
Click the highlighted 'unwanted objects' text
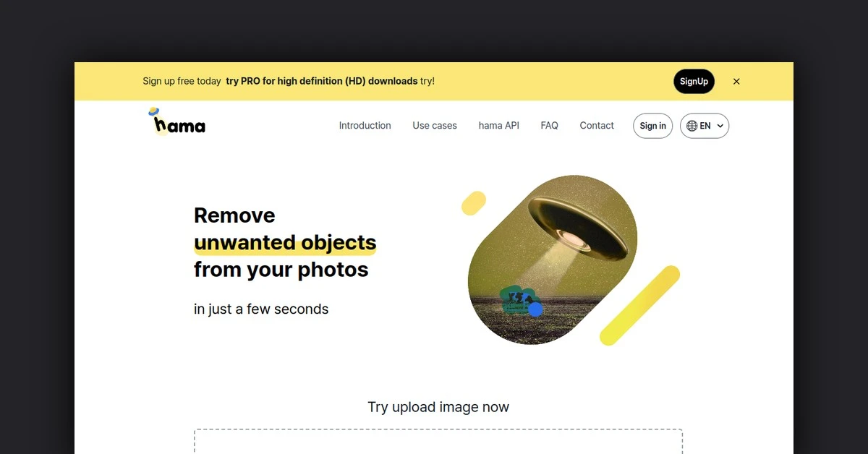(x=285, y=242)
